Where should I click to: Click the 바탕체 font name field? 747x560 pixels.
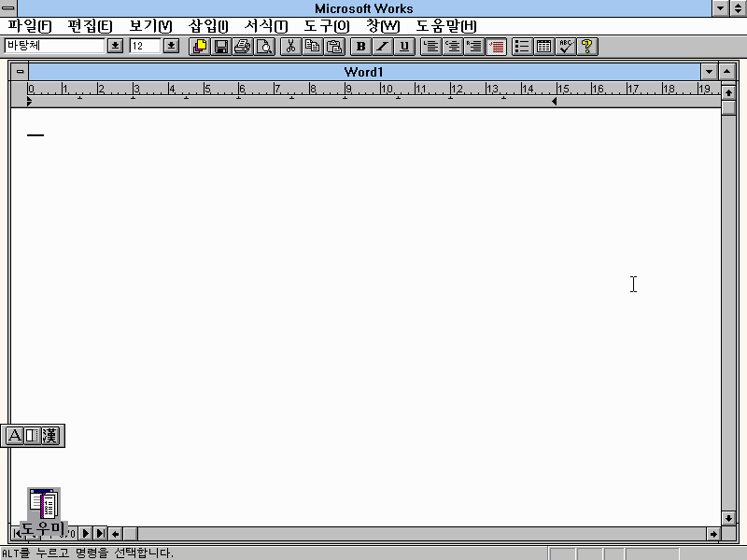point(54,46)
